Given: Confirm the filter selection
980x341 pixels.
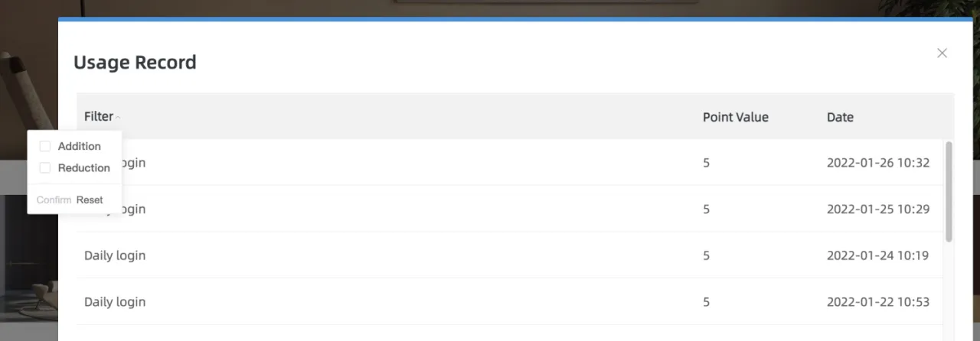Looking at the screenshot, I should [54, 200].
